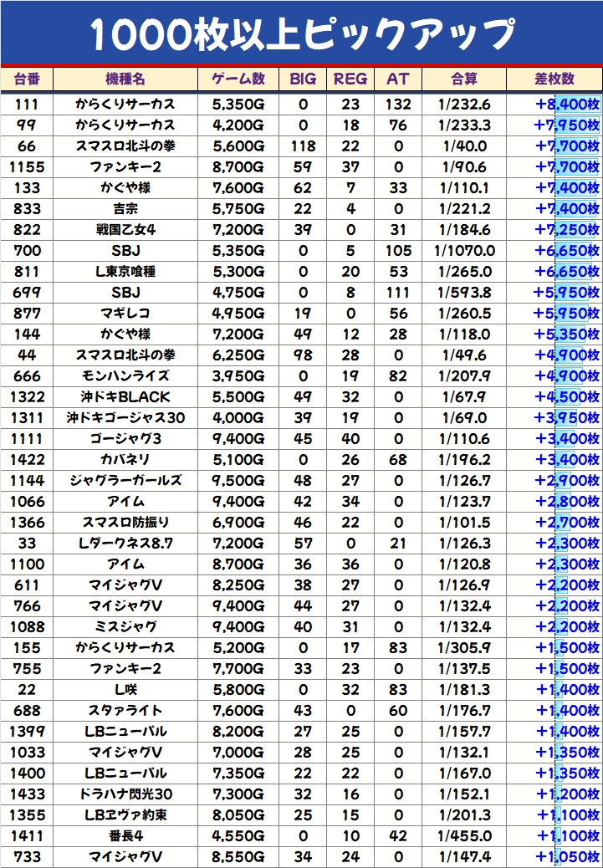Click machine number 1399
The height and width of the screenshot is (868, 603).
point(27,731)
